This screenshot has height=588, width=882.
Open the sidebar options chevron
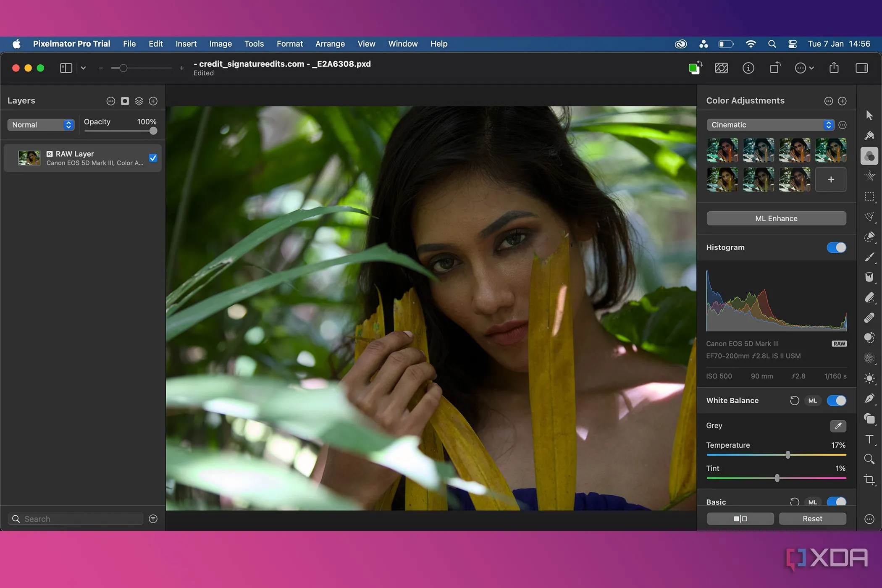point(83,68)
